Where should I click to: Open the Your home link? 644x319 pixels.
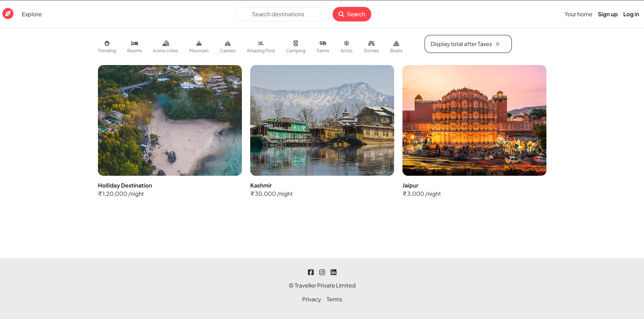click(578, 14)
